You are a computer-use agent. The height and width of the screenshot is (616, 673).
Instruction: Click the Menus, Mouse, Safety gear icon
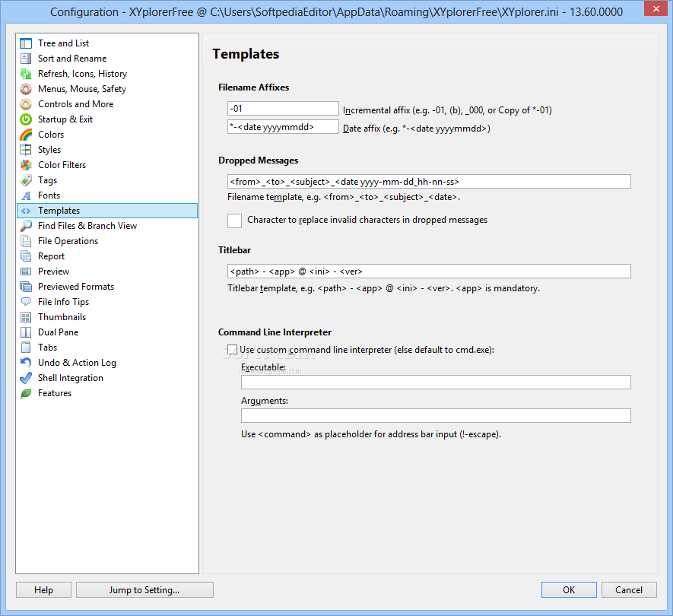[x=26, y=89]
